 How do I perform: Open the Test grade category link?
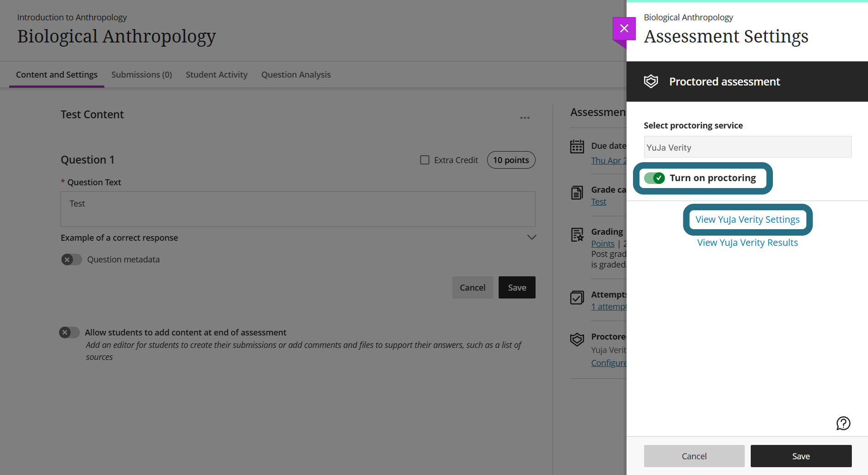[598, 202]
